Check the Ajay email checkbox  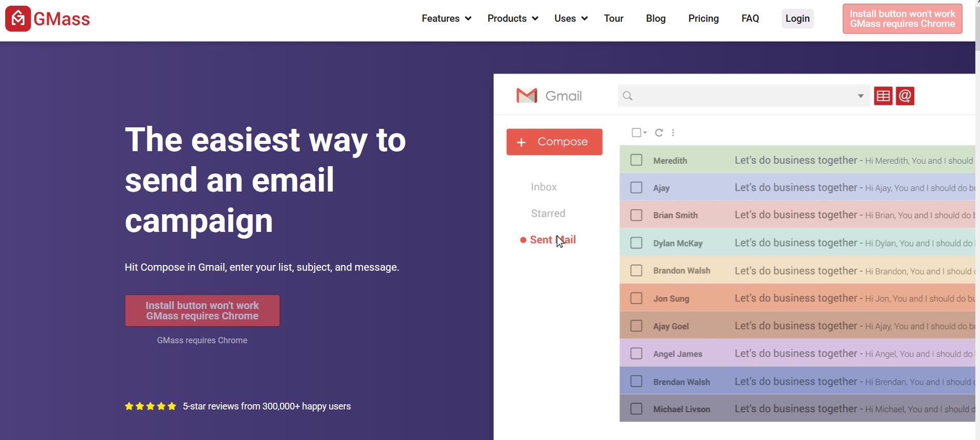click(x=636, y=187)
